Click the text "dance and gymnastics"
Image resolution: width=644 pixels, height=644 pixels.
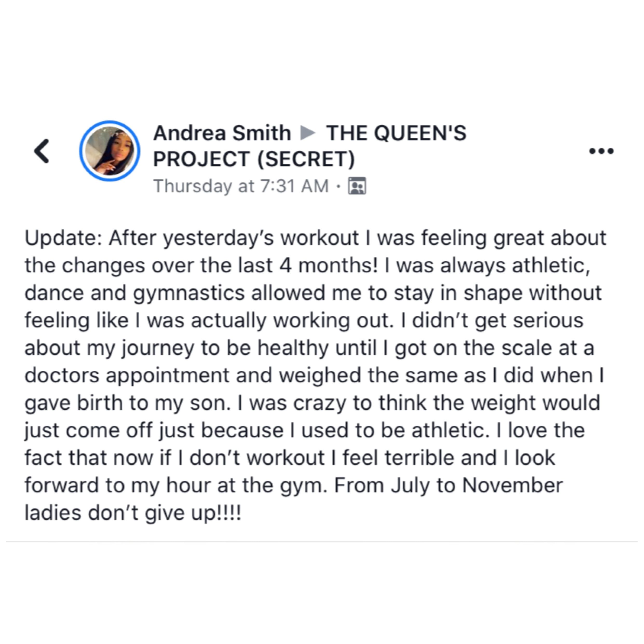(x=135, y=293)
